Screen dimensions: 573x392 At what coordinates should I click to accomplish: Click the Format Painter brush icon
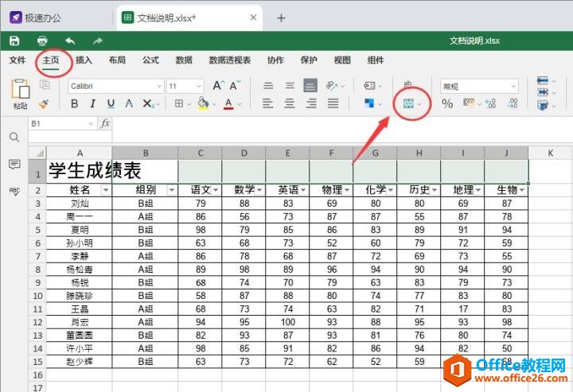pos(45,104)
